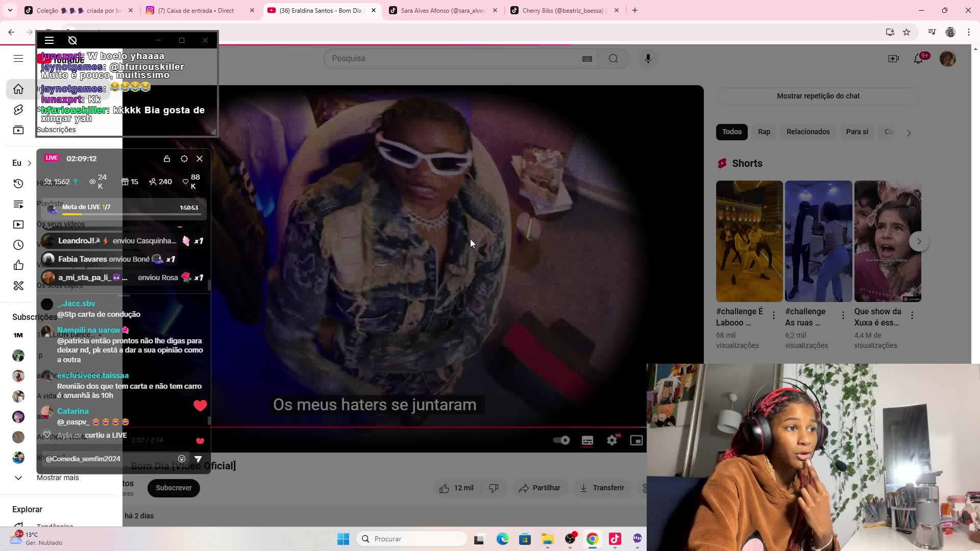Switch to Cherry Bibs TikTok tab
Viewport: 980px width, 551px height.
(563, 10)
